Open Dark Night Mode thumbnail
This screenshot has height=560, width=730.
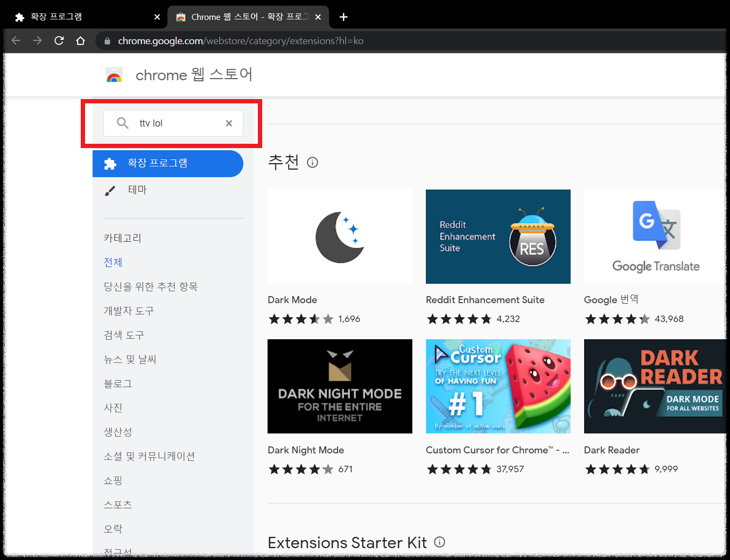(340, 386)
